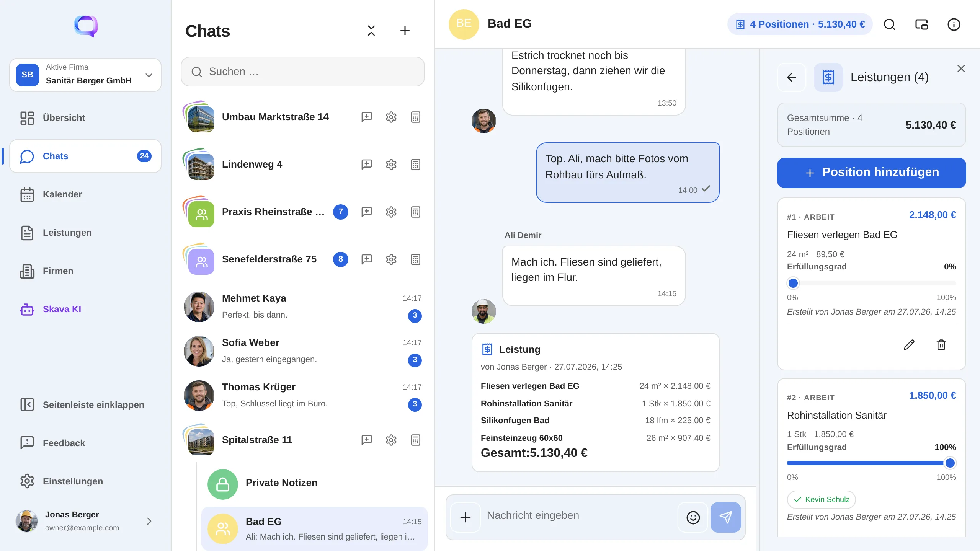Search within the Bad EG chat

[889, 24]
